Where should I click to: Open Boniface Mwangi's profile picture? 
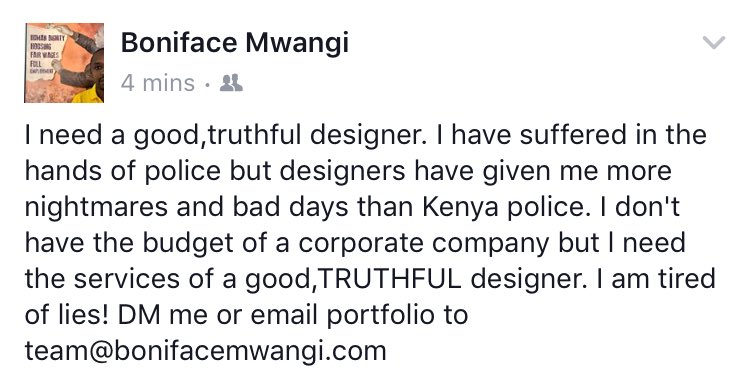coord(64,63)
